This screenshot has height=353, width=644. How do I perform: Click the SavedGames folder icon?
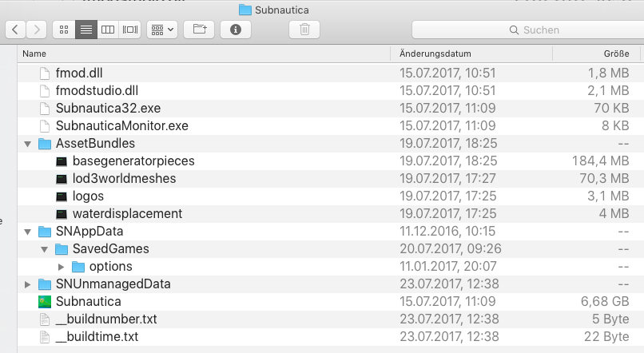pos(62,249)
